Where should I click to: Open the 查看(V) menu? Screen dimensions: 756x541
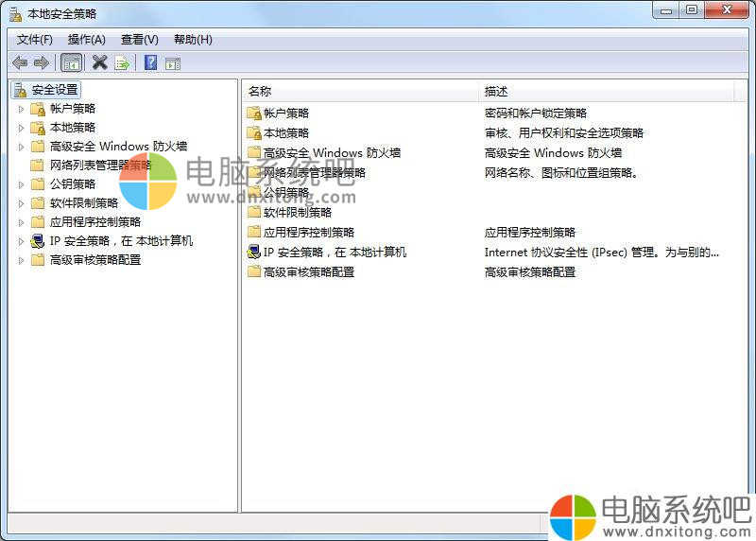[139, 40]
